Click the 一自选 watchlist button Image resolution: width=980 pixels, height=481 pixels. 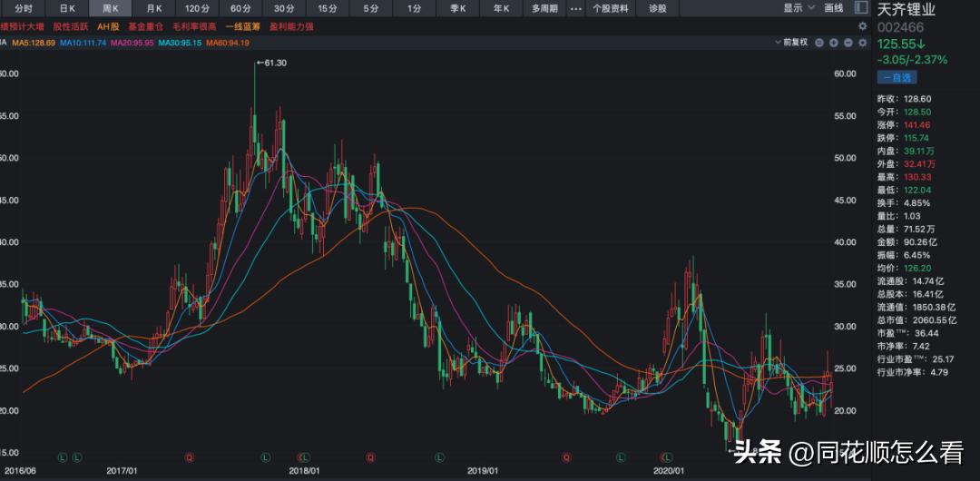click(x=897, y=77)
